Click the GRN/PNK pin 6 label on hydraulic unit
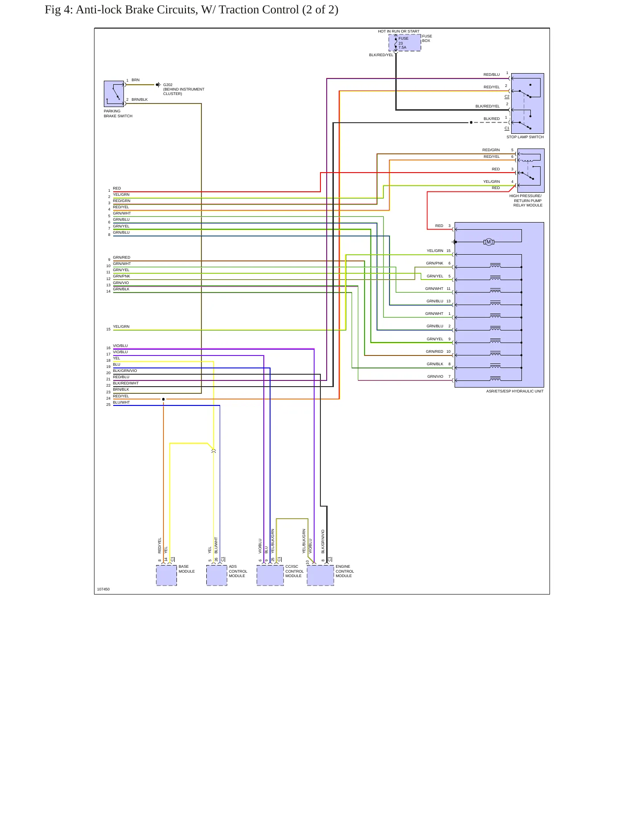 [x=435, y=263]
